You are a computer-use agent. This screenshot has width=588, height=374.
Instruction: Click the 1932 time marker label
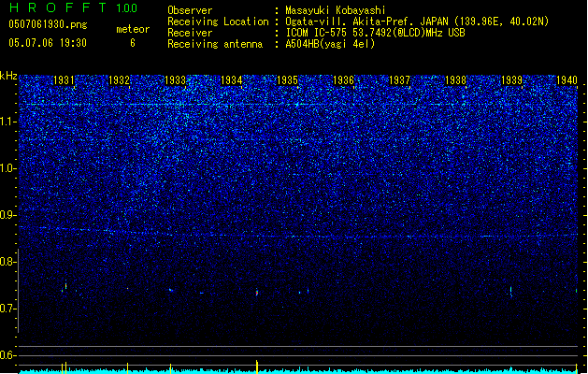119,80
